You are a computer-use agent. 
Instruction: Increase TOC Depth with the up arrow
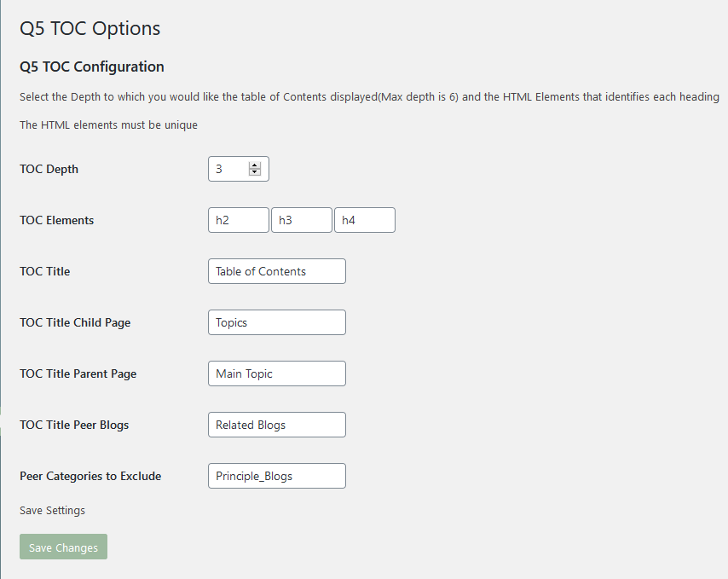pyautogui.click(x=254, y=165)
